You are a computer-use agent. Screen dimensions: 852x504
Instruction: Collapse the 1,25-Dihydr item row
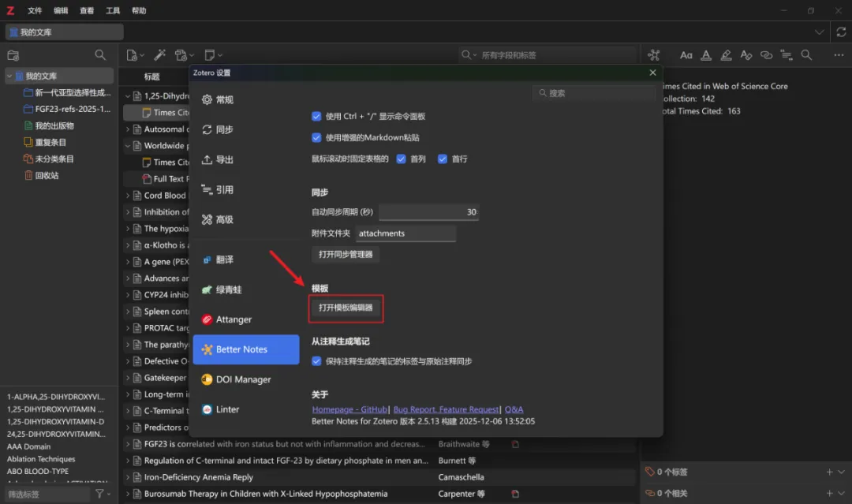pyautogui.click(x=128, y=96)
